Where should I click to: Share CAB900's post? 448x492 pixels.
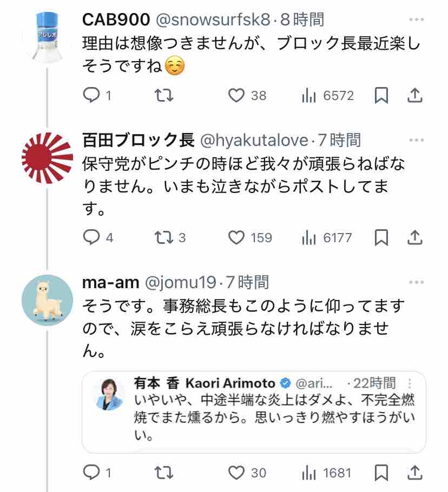(414, 96)
